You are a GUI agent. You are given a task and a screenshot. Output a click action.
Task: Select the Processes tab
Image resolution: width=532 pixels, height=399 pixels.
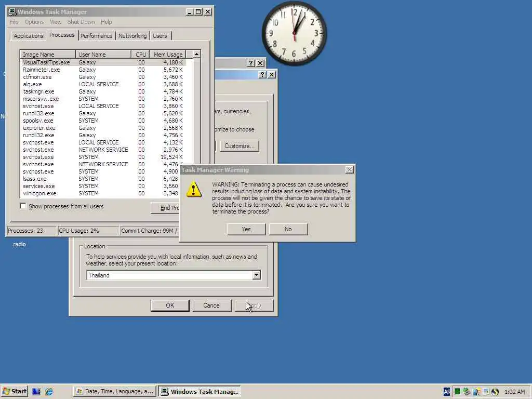point(62,35)
